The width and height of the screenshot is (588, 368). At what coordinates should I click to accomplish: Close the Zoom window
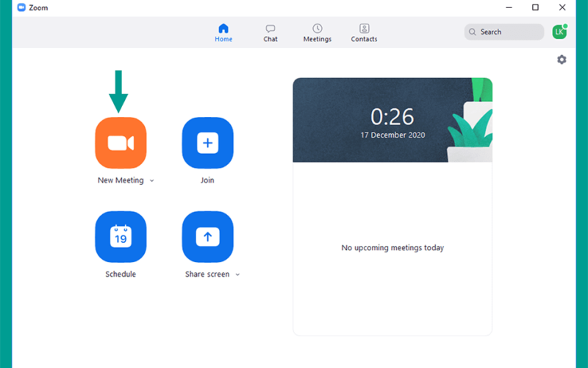[562, 7]
